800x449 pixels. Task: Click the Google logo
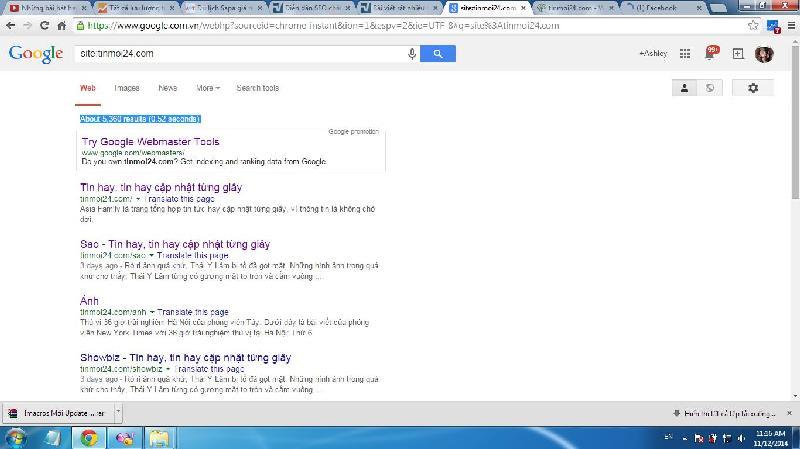click(x=36, y=54)
